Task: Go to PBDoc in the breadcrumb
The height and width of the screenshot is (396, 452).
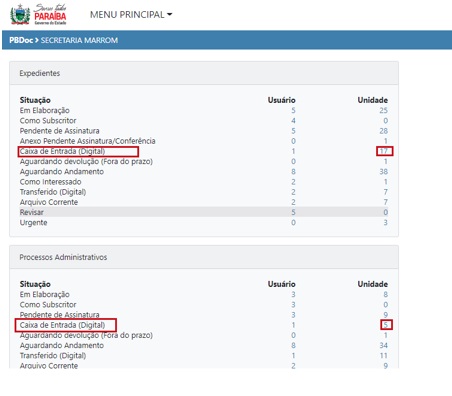Action: pos(21,40)
